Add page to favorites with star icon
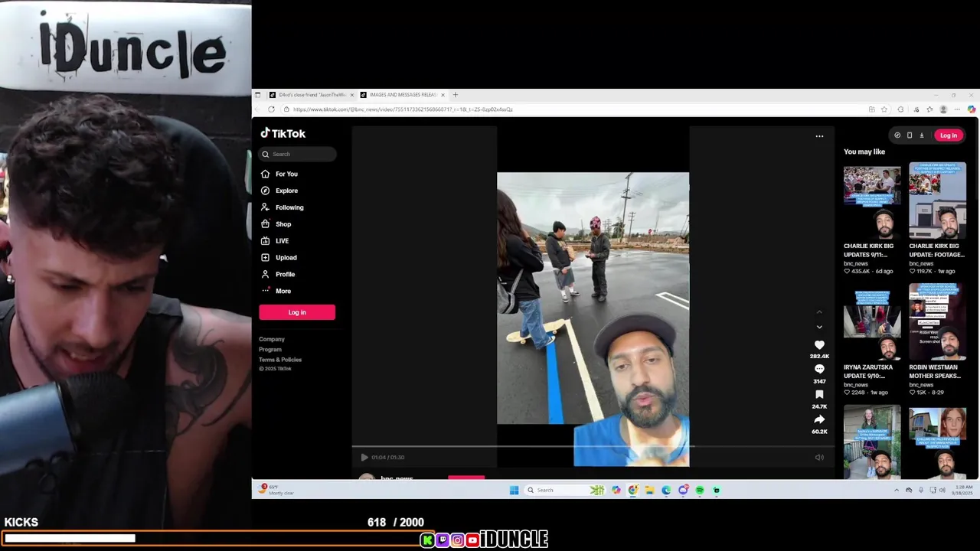 884,109
